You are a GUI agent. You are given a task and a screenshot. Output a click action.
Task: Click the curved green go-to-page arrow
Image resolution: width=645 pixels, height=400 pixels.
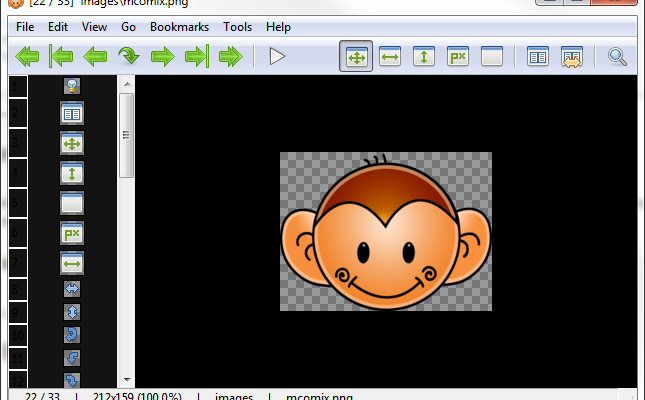[129, 56]
